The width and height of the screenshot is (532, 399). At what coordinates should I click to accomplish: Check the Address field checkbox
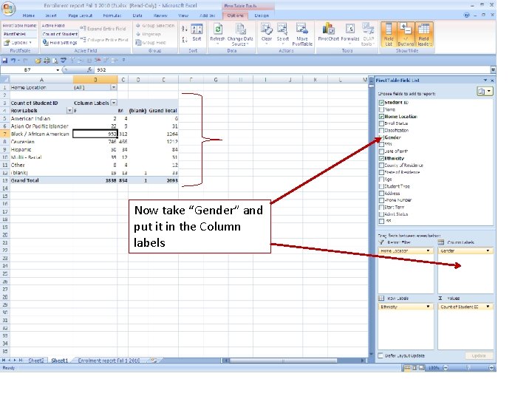pos(381,194)
